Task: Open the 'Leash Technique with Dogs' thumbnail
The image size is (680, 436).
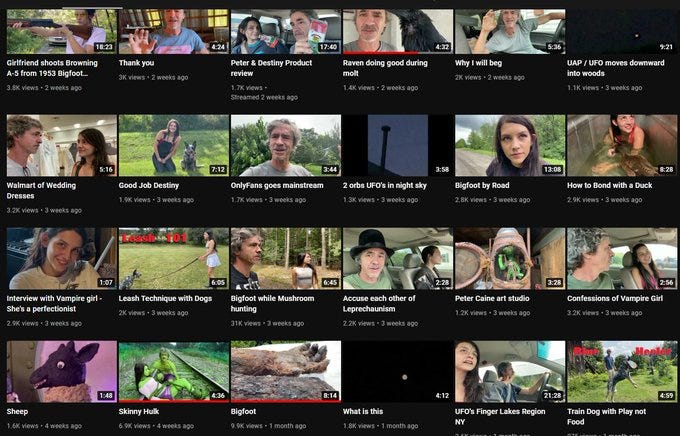Action: click(x=173, y=259)
